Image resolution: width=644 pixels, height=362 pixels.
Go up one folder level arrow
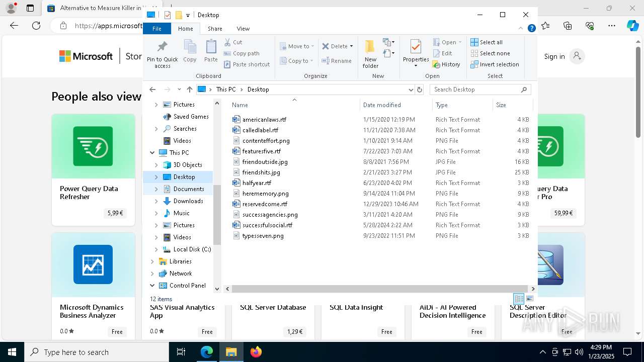coord(189,89)
